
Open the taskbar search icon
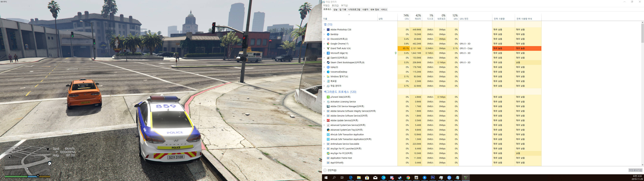334,178
